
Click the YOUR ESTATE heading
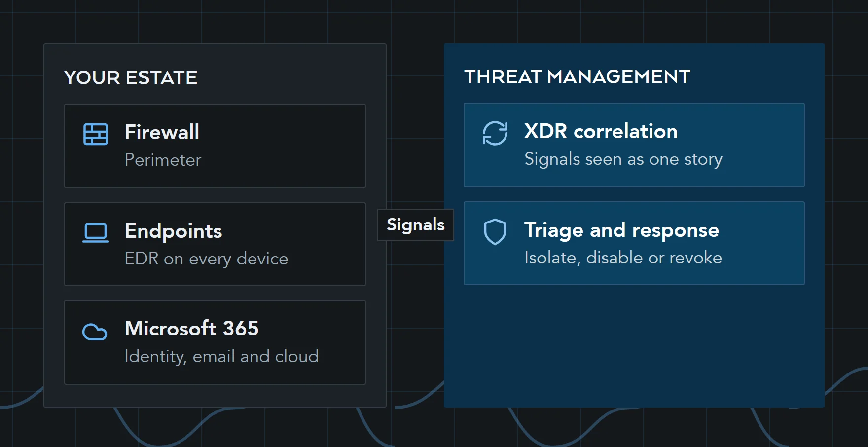click(x=131, y=77)
